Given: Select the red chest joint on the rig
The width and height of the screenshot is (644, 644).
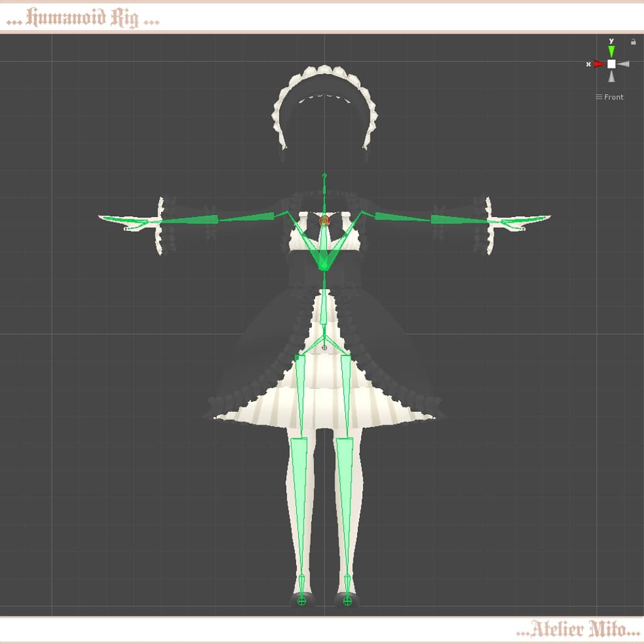Looking at the screenshot, I should click(325, 221).
